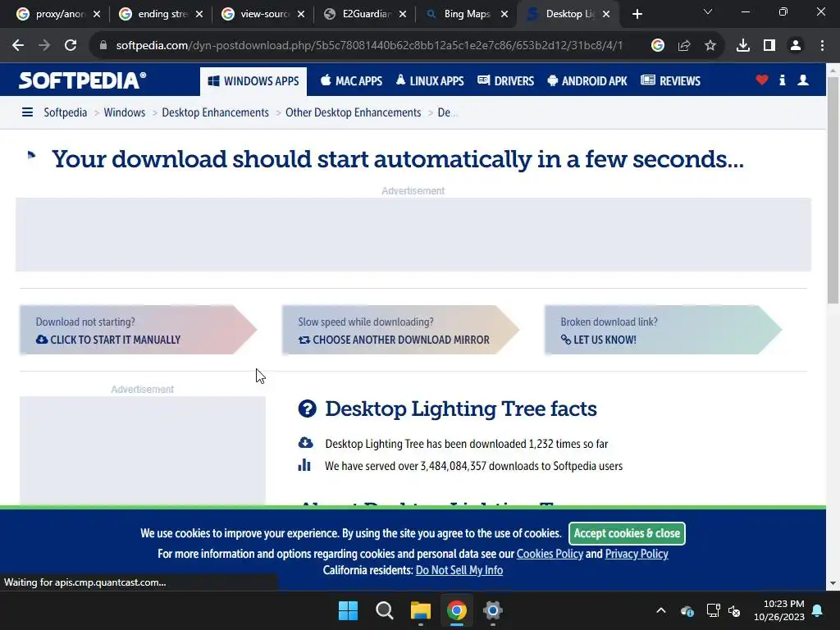This screenshot has width=840, height=630.
Task: Open the notification bell in system tray
Action: click(818, 610)
